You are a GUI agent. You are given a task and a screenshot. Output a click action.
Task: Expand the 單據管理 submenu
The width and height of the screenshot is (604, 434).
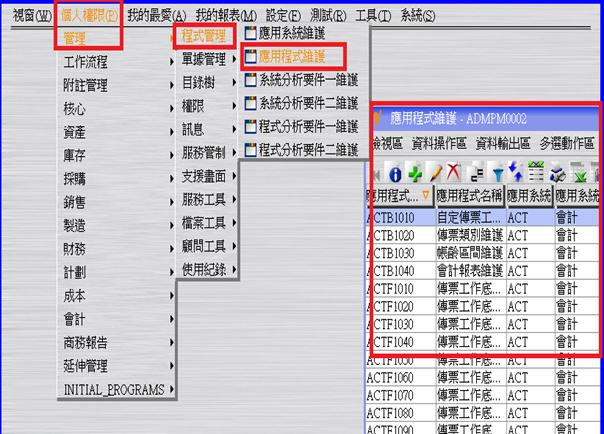(206, 59)
